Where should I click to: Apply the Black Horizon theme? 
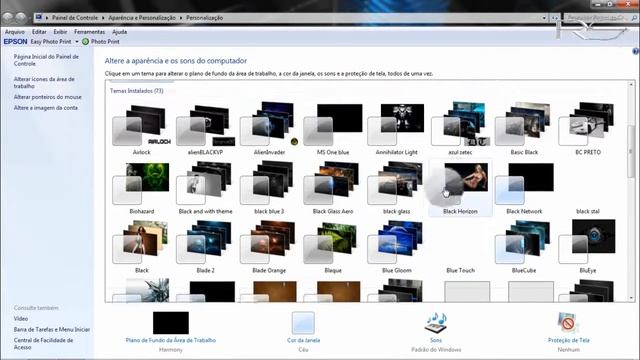460,189
